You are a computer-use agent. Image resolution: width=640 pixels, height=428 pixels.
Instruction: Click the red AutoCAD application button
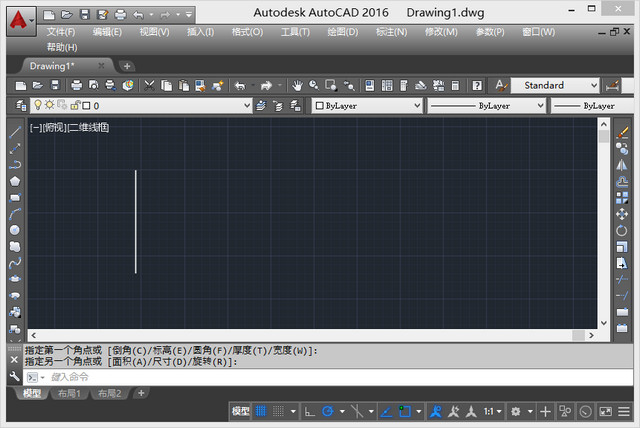pos(21,21)
